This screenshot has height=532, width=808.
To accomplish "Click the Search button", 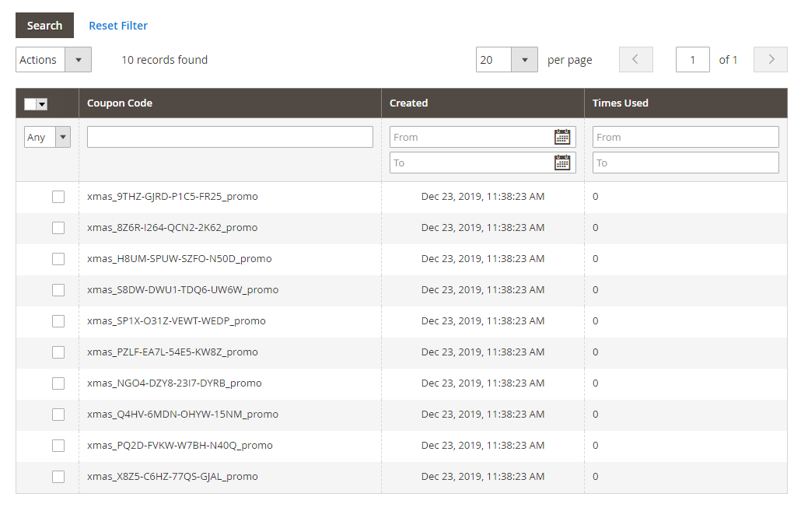I will click(45, 25).
